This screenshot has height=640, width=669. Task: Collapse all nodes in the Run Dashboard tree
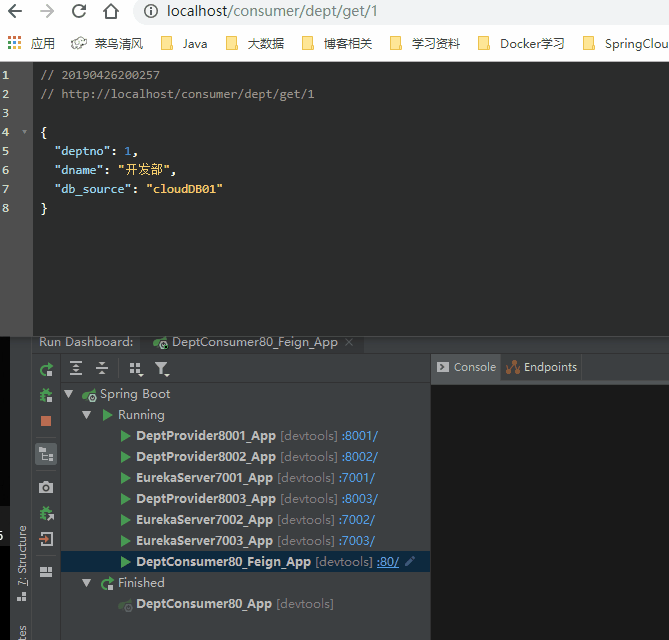coord(102,368)
